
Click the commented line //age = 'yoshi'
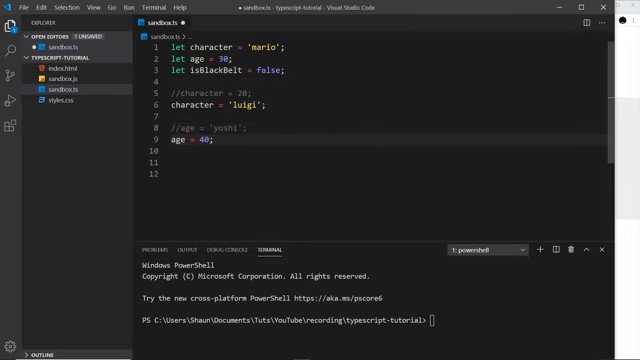pyautogui.click(x=209, y=128)
